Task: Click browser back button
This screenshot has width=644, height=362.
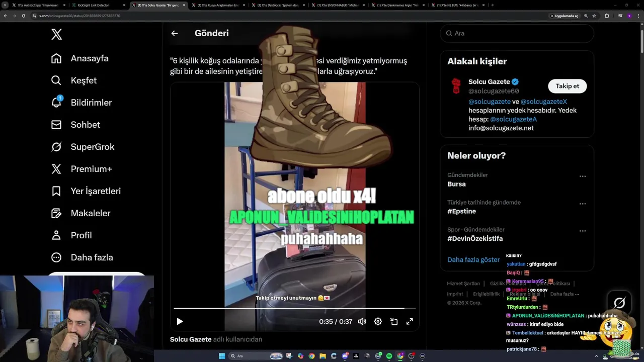Action: pyautogui.click(x=6, y=16)
